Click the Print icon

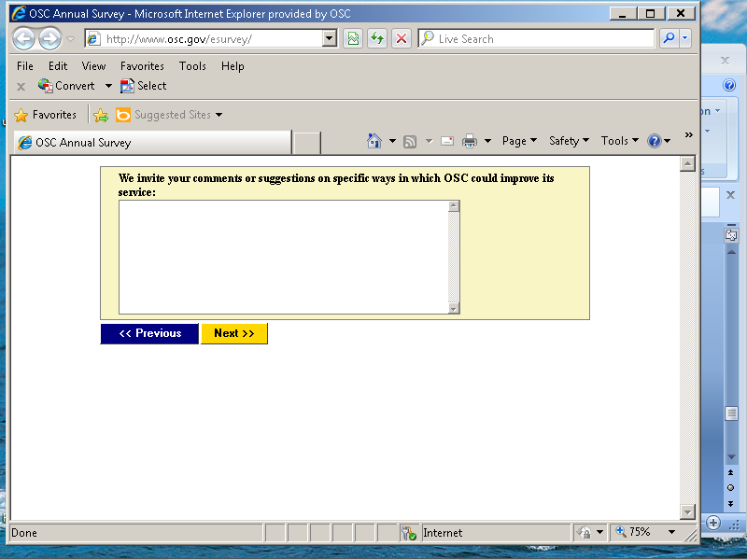pos(470,141)
